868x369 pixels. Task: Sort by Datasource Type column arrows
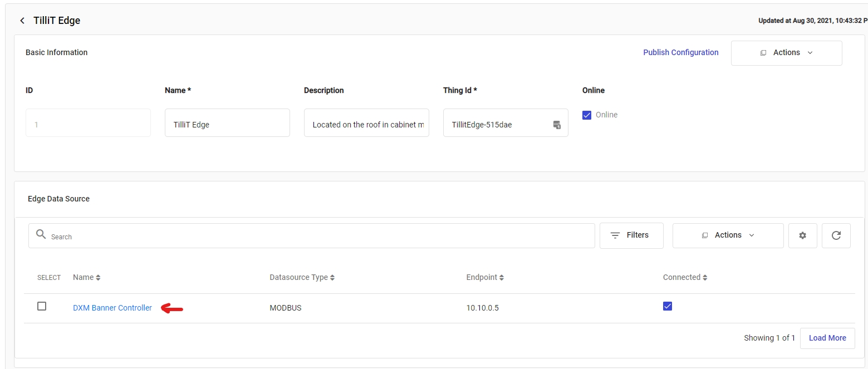pos(332,278)
